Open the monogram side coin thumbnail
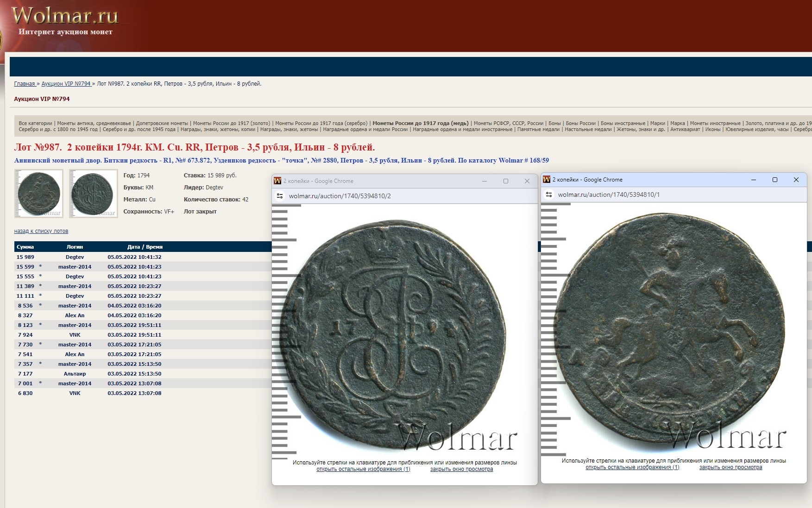 coord(94,194)
